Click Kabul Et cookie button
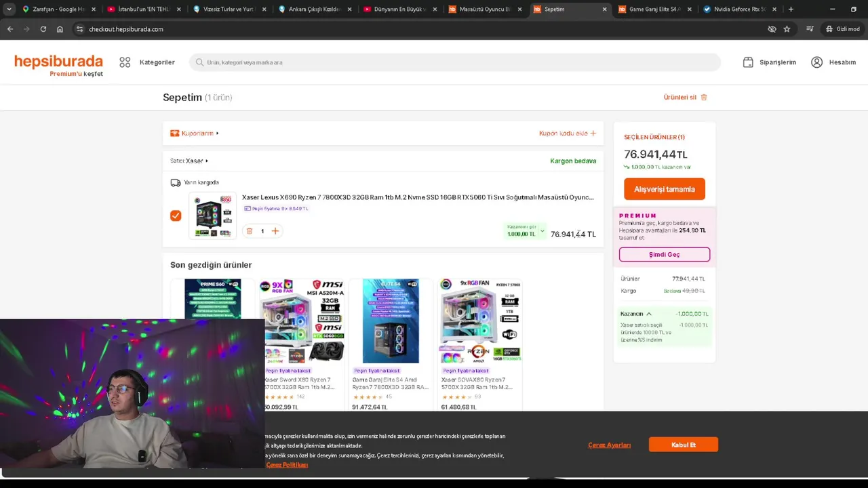Screen dimensions: 868x488 (x=684, y=445)
